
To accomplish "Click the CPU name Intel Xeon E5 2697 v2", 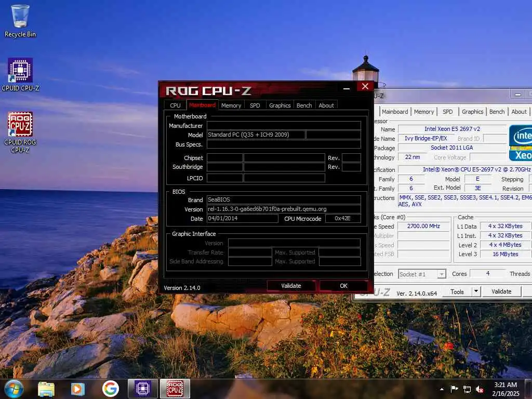I will tap(452, 129).
